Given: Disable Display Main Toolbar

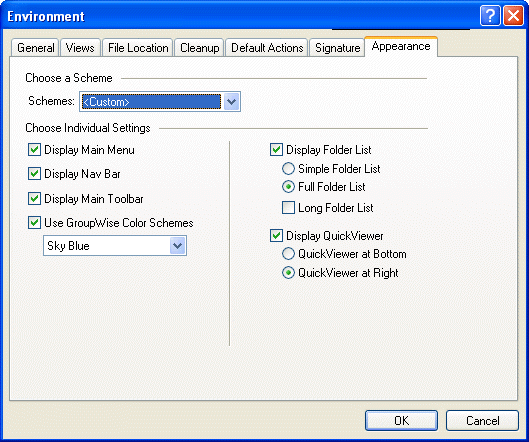Looking at the screenshot, I should [x=34, y=199].
